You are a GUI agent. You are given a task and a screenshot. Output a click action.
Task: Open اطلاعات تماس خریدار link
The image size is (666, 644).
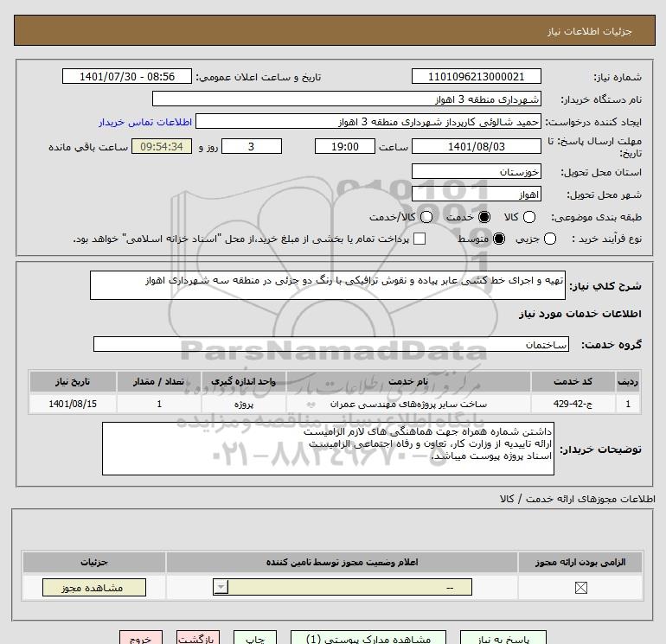click(x=145, y=122)
